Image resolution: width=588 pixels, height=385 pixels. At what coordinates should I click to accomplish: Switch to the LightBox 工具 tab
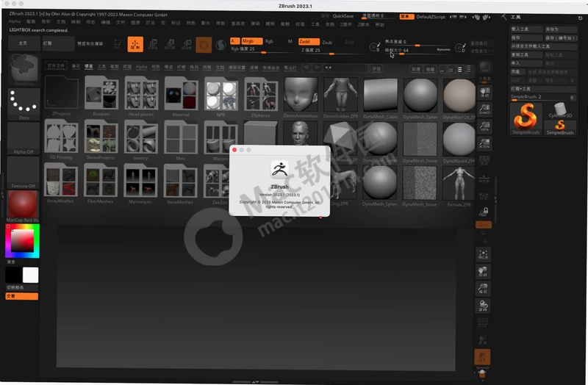101,66
